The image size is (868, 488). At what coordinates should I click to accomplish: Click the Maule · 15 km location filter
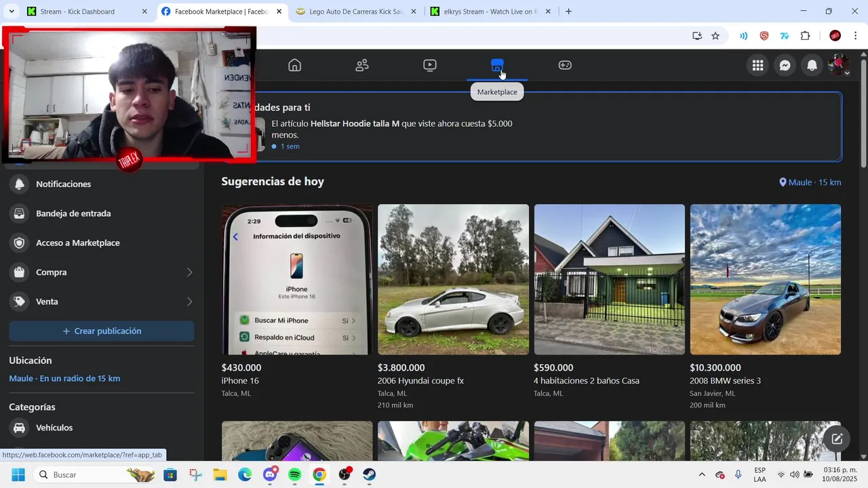(810, 182)
